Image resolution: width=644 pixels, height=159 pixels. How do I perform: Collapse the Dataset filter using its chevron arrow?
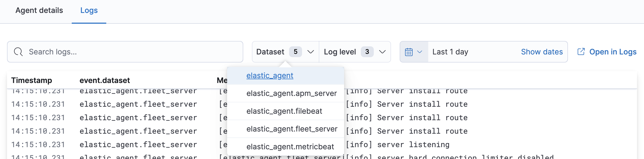[311, 52]
